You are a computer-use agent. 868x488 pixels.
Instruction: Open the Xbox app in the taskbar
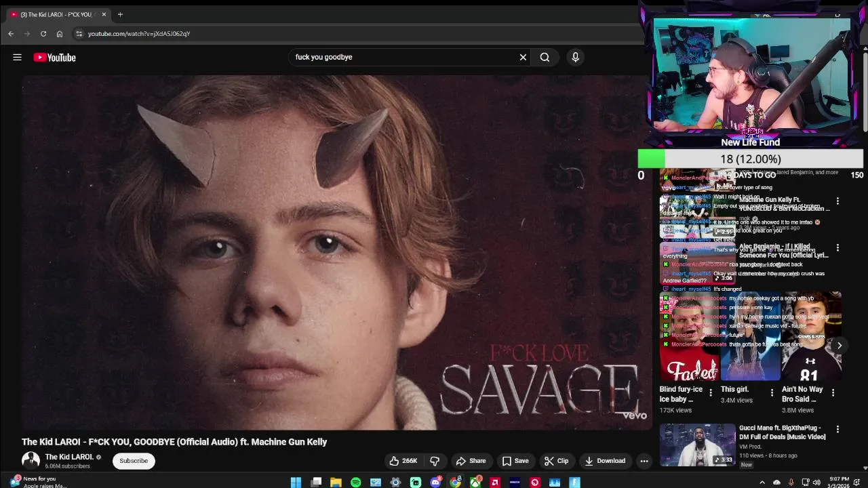(x=475, y=483)
